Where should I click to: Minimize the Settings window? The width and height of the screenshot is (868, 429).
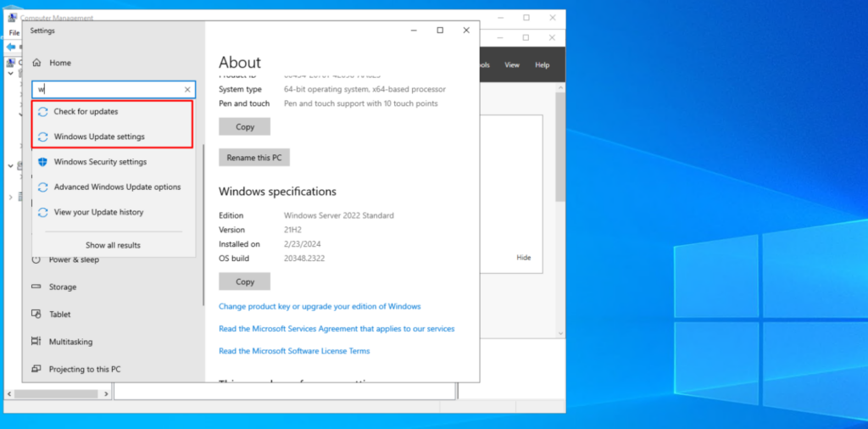tap(414, 31)
